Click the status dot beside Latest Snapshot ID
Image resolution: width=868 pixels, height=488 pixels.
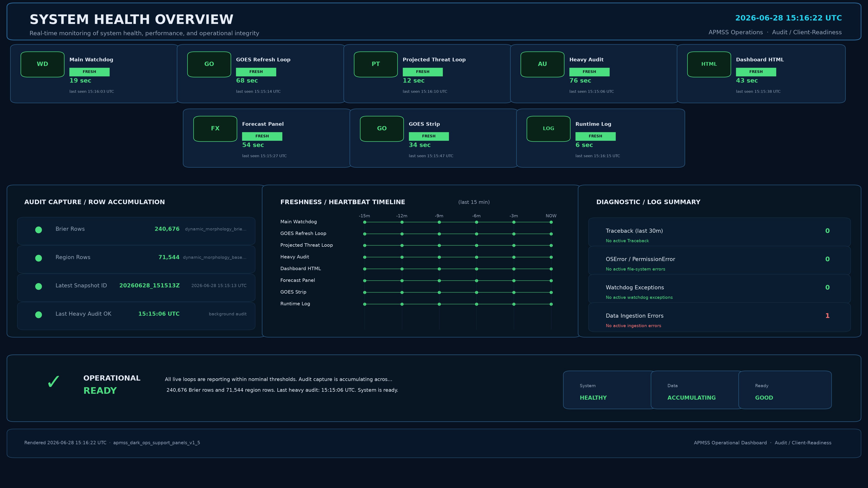coord(38,286)
